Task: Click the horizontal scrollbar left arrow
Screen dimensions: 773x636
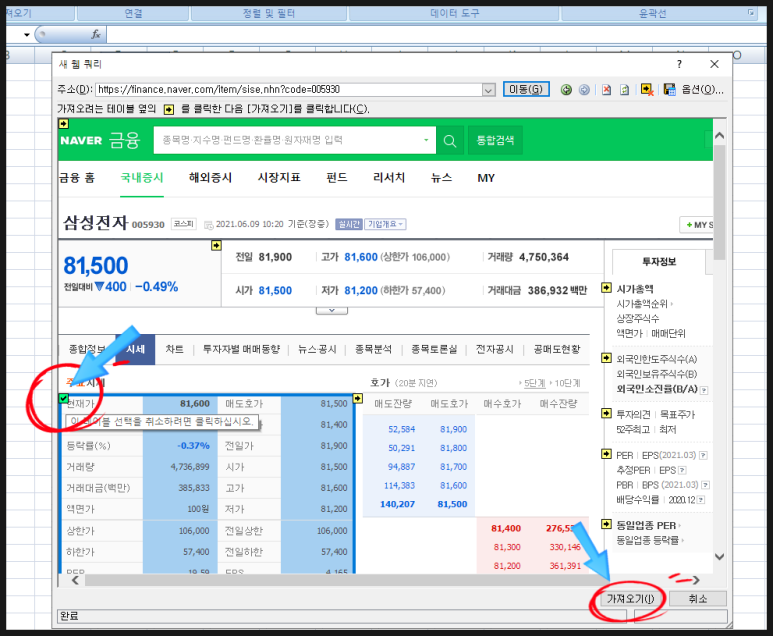Action: coord(75,580)
